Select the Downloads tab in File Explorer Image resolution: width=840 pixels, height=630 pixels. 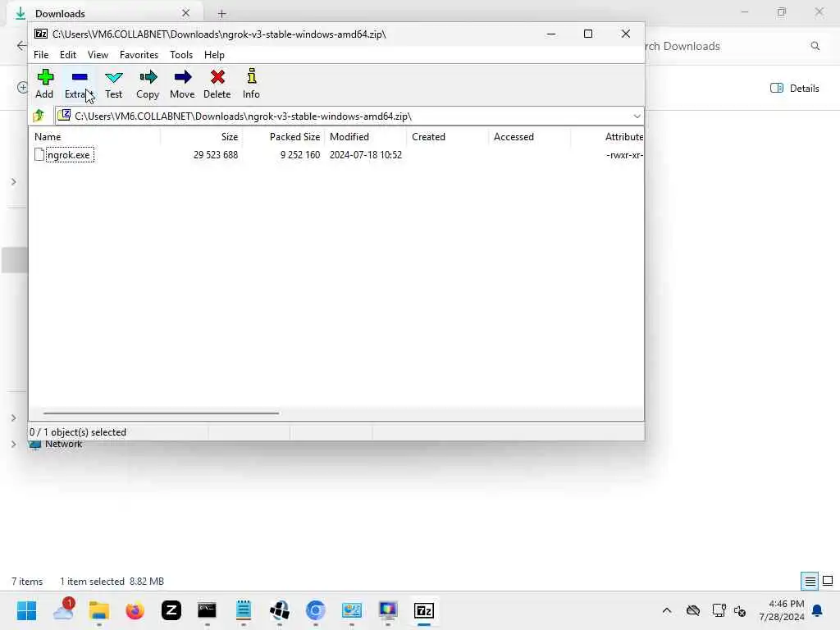click(x=105, y=13)
